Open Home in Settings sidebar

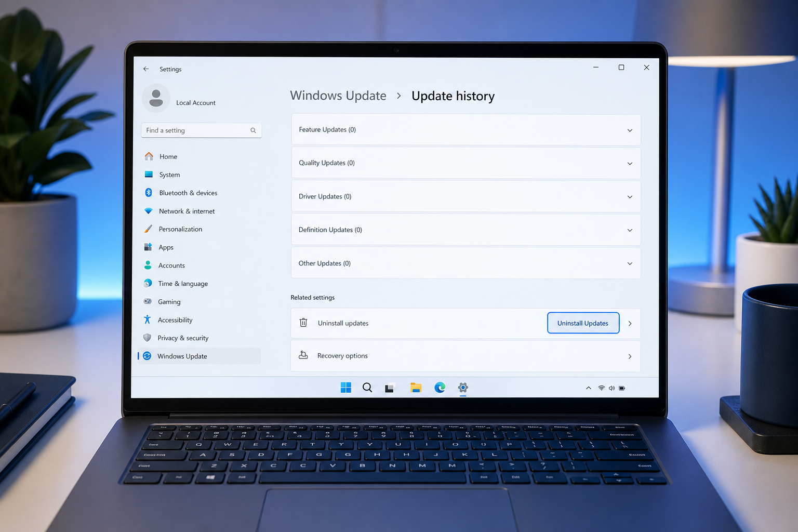[168, 156]
